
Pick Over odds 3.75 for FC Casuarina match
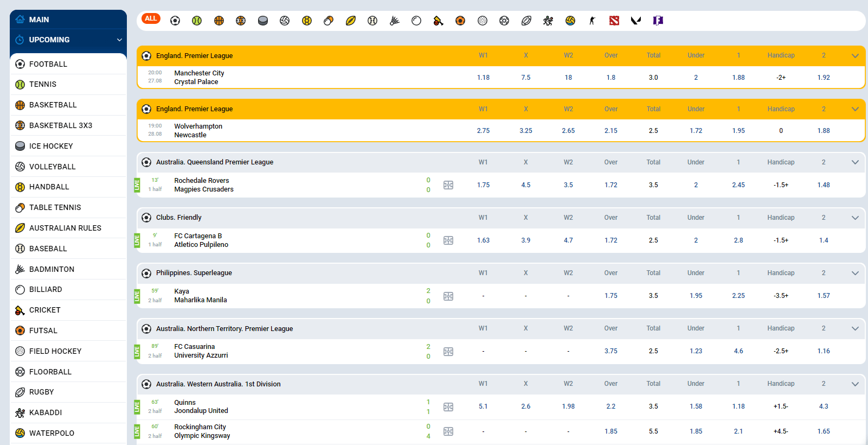click(611, 351)
